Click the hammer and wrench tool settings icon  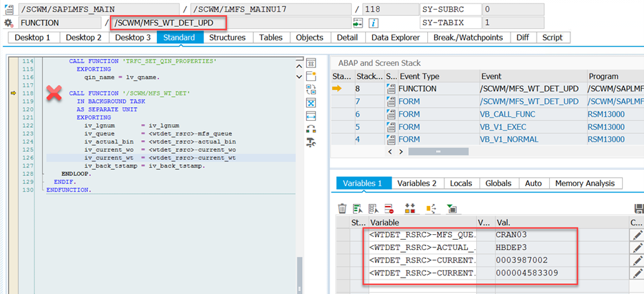coord(311,142)
